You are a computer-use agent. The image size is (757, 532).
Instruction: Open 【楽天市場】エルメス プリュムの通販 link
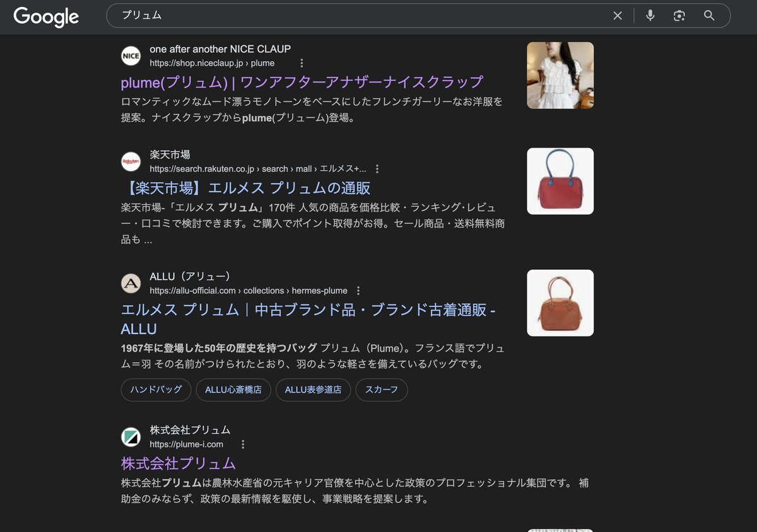(x=245, y=188)
